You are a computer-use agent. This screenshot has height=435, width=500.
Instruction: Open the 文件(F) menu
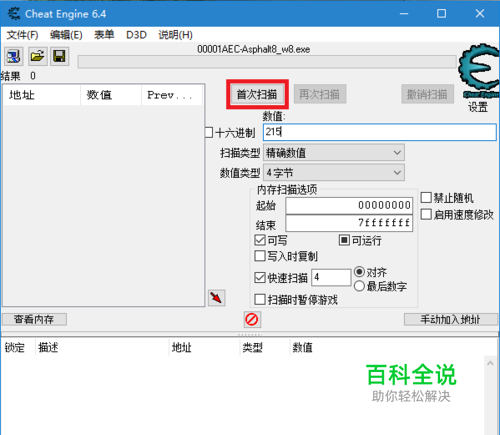tap(22, 35)
